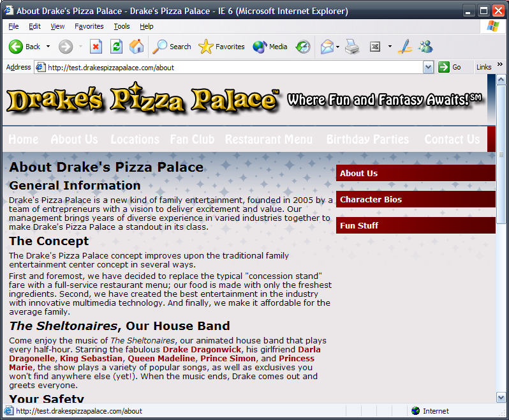Image resolution: width=509 pixels, height=420 pixels.
Task: Click the Windows flag logo icon
Action: coord(493,26)
